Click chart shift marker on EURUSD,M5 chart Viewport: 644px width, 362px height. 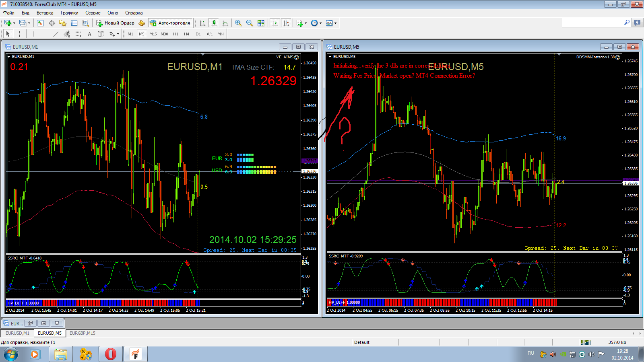[x=559, y=54]
